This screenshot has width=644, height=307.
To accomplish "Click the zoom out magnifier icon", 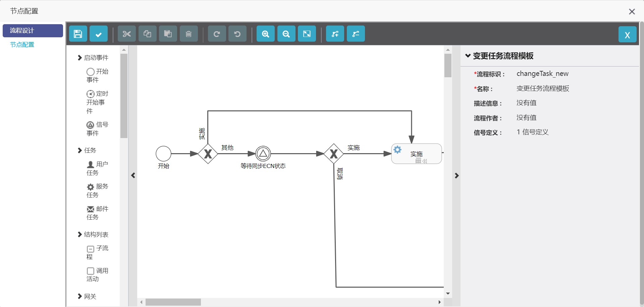I will point(286,34).
